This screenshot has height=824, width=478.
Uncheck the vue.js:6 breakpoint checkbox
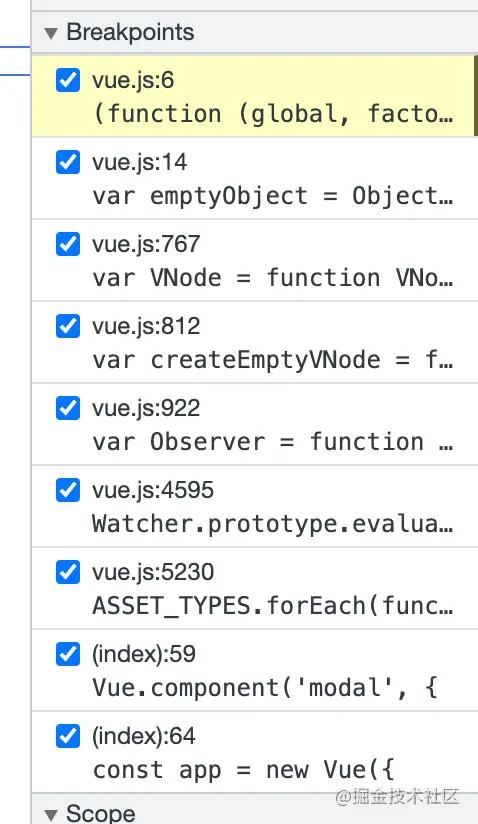tap(68, 80)
